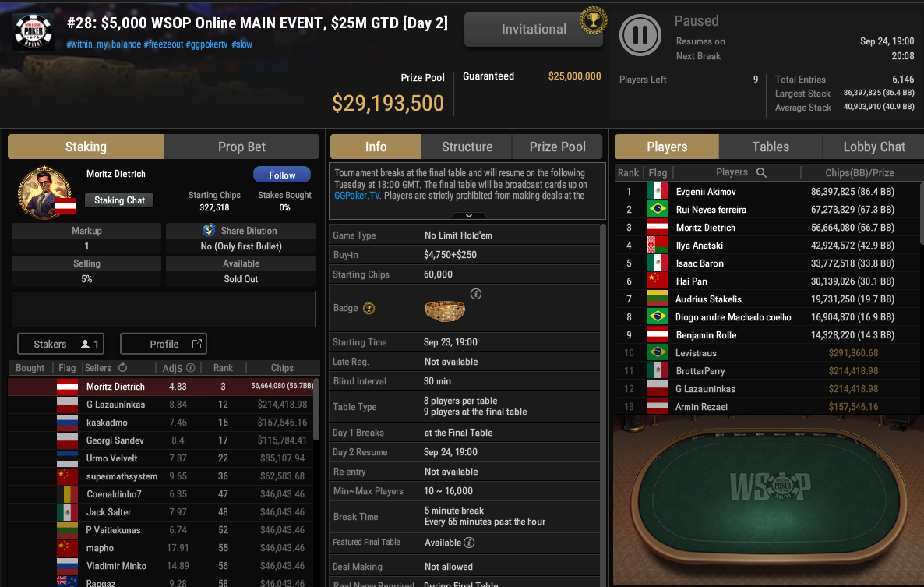
Task: Expand the tournament info description chevron
Action: coord(468,216)
